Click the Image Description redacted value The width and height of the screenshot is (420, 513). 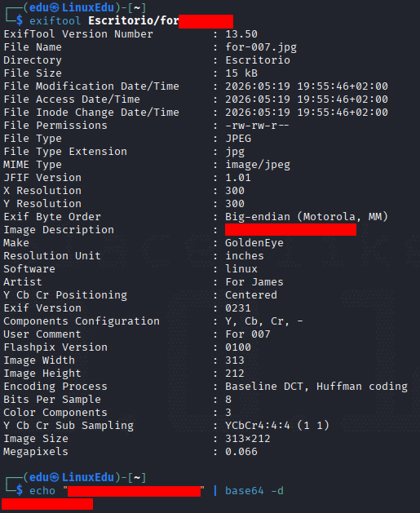pos(290,230)
